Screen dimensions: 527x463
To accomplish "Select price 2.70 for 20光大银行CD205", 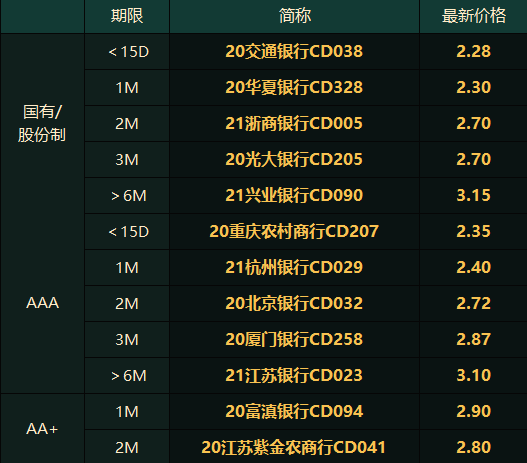I will (x=473, y=160).
